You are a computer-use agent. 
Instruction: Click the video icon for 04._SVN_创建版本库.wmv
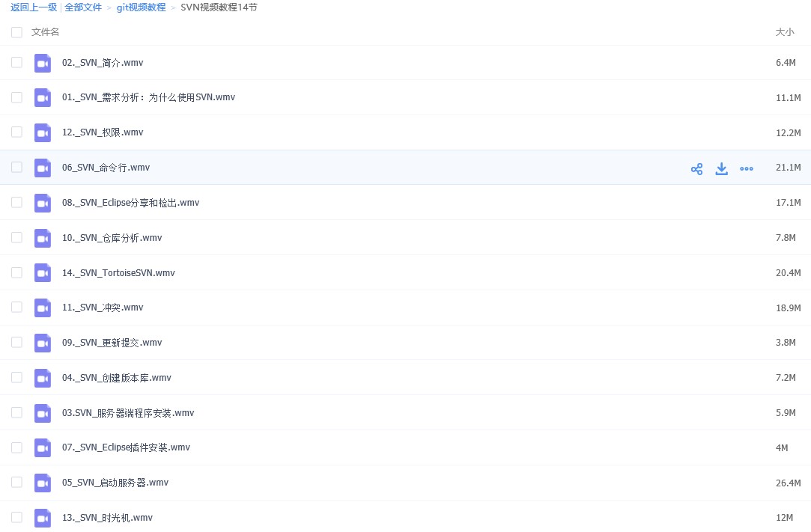click(x=43, y=379)
